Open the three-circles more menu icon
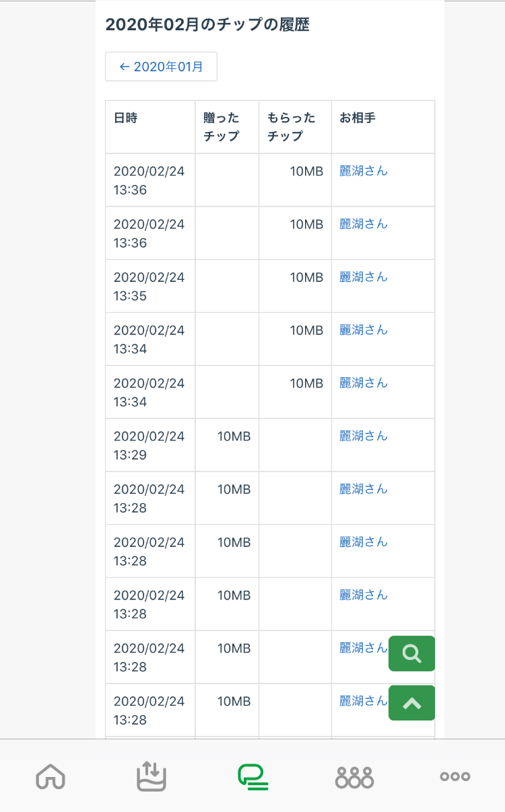This screenshot has height=812, width=505. tap(455, 776)
